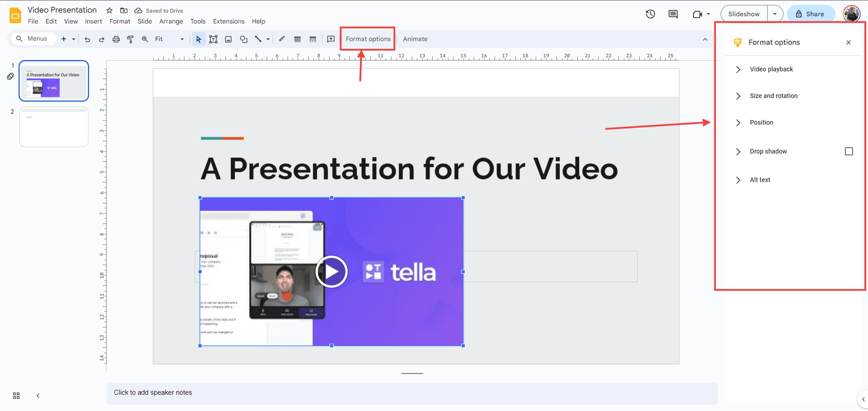Open the video call dropdown arrow
Viewport: 868px width, 411px height.
coord(708,14)
